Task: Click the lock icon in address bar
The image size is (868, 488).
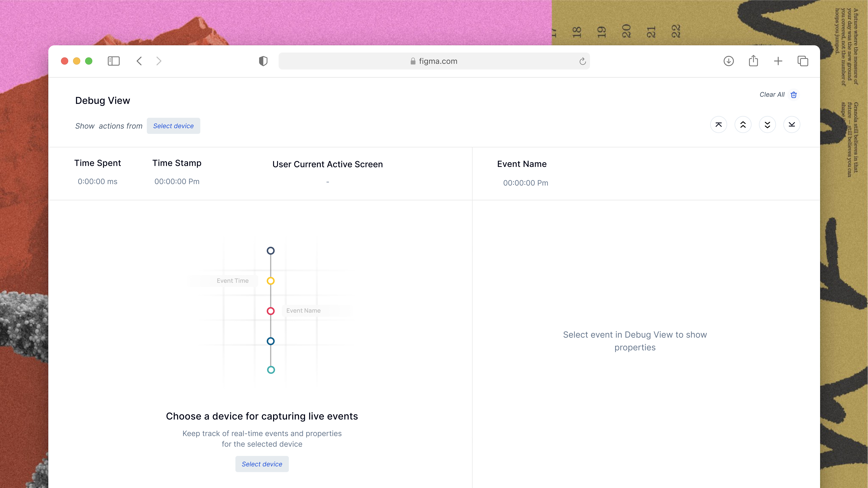Action: tap(413, 61)
